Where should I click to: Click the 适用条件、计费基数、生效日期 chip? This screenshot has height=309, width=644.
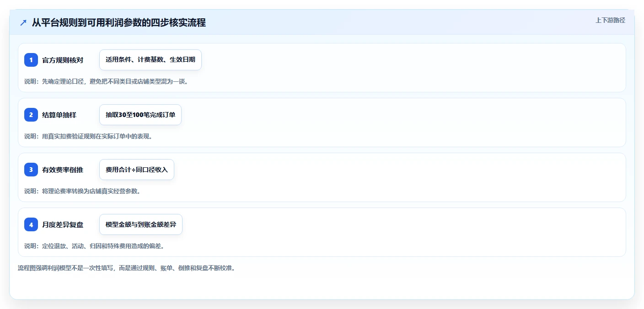(x=150, y=60)
